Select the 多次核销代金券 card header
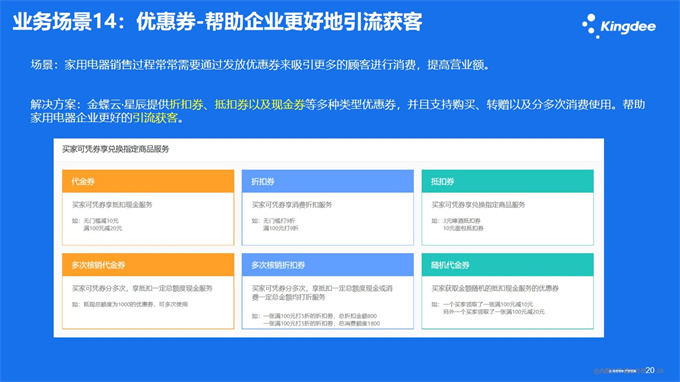The height and width of the screenshot is (382, 680). tap(148, 265)
